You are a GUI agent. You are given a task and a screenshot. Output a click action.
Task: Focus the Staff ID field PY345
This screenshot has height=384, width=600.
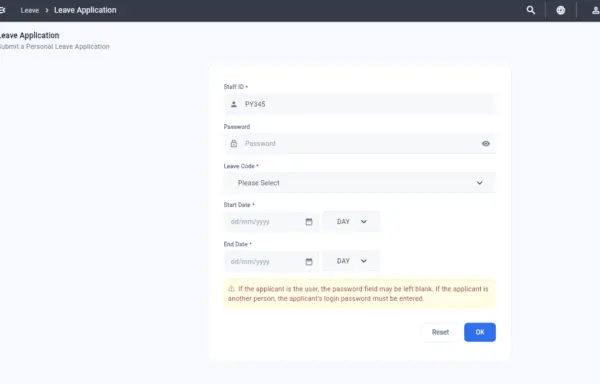(360, 104)
